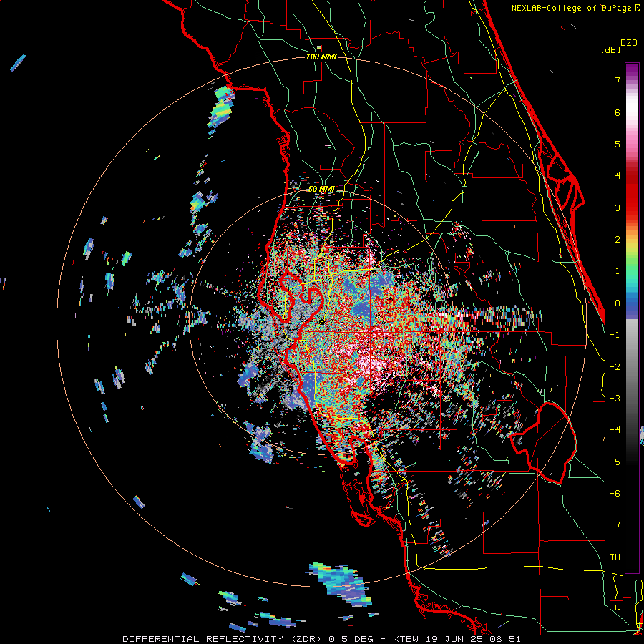
Task: Click the [dB] units label
Action: [610, 49]
